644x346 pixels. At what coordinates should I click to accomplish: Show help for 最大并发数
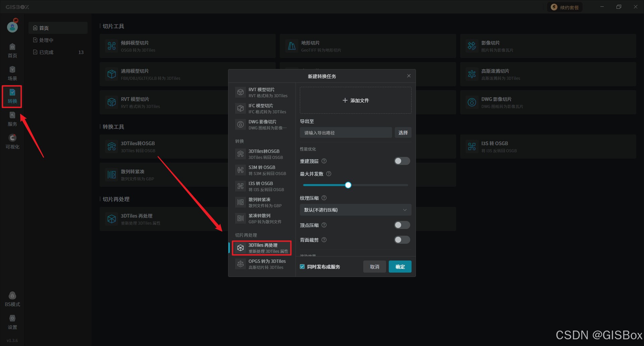click(329, 174)
